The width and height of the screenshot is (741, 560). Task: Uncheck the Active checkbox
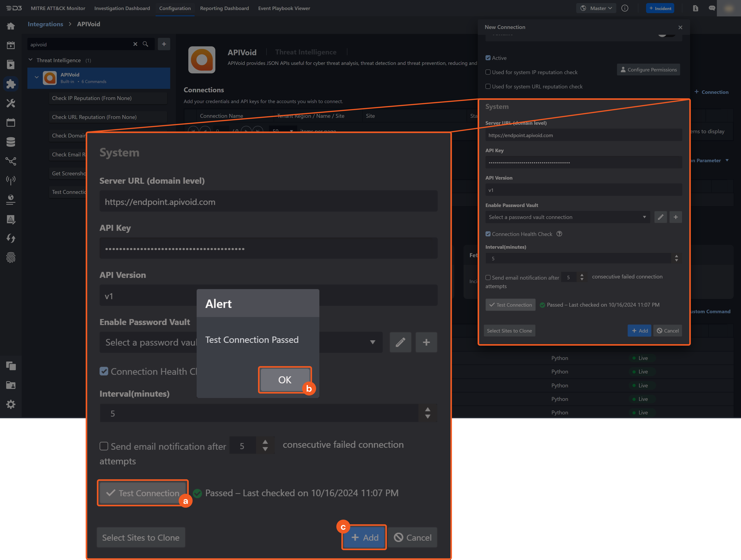point(488,58)
